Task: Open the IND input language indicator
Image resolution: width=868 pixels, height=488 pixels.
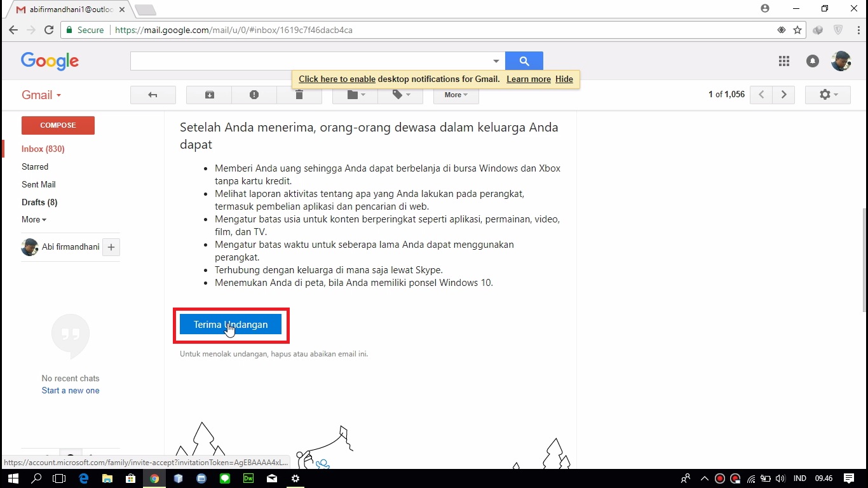Action: (800, 478)
